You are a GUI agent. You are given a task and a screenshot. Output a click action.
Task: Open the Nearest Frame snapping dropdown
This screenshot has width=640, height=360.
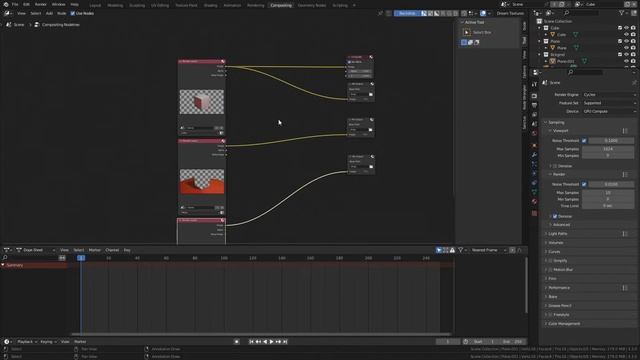[x=489, y=250]
